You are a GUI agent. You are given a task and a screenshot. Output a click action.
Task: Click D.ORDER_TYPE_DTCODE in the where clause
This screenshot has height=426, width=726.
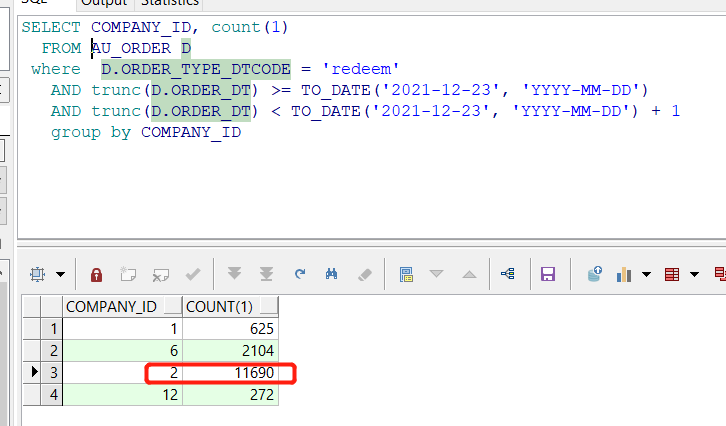point(196,69)
